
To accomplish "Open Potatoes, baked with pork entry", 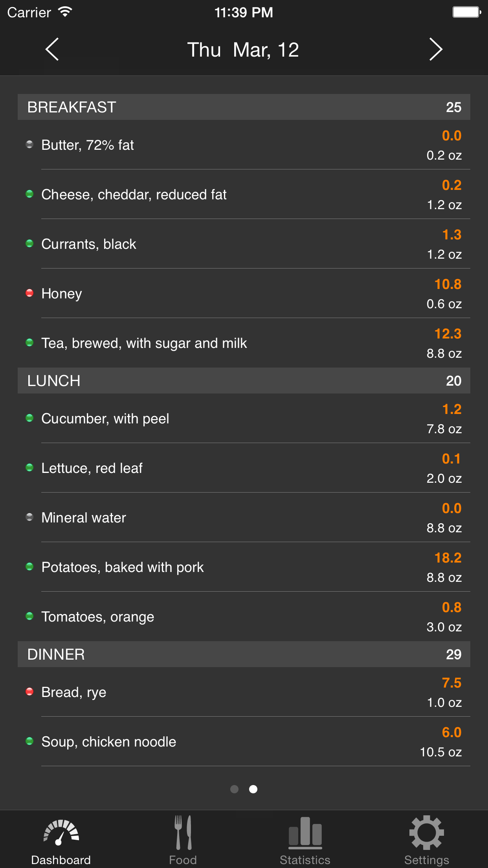I will coord(244,567).
